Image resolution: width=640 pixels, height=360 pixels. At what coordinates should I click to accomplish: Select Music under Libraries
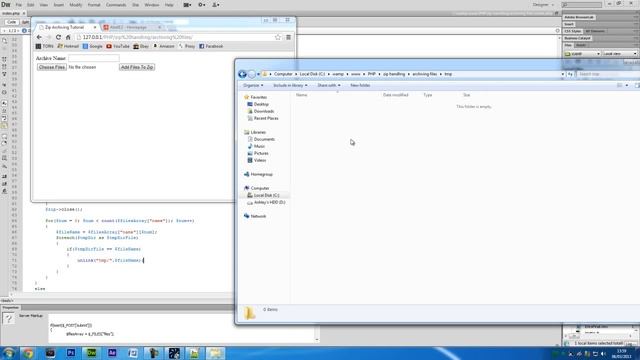pos(256,147)
